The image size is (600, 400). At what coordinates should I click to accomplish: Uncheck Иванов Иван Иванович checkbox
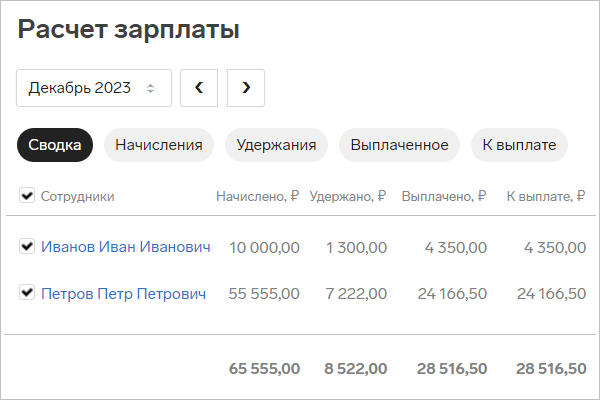pos(27,246)
